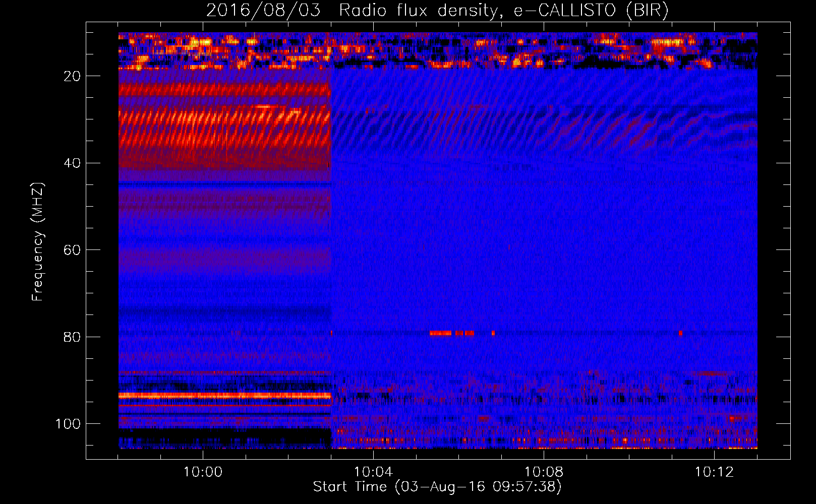The width and height of the screenshot is (816, 504).
Task: Click the '10:04' time axis label
Action: tap(373, 472)
